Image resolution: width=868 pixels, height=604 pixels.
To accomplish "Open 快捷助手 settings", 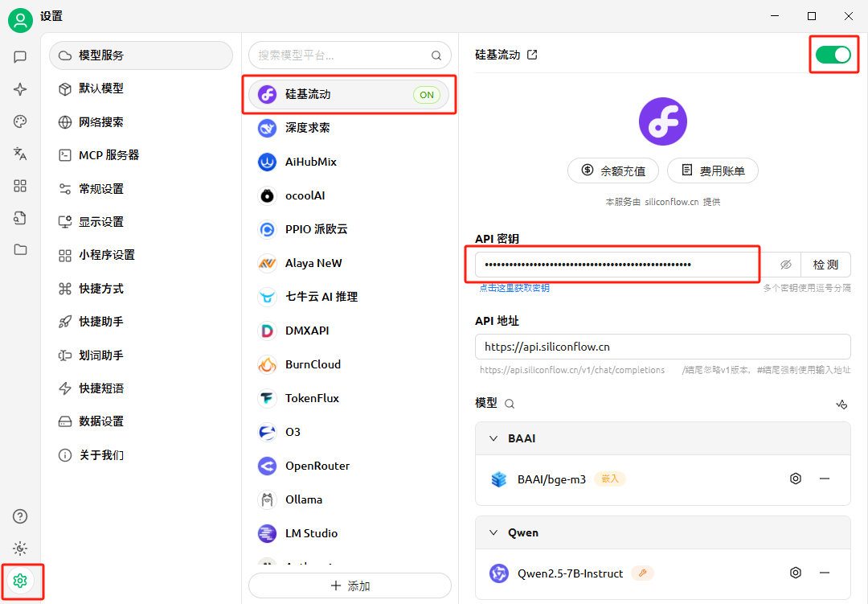I will coord(141,322).
